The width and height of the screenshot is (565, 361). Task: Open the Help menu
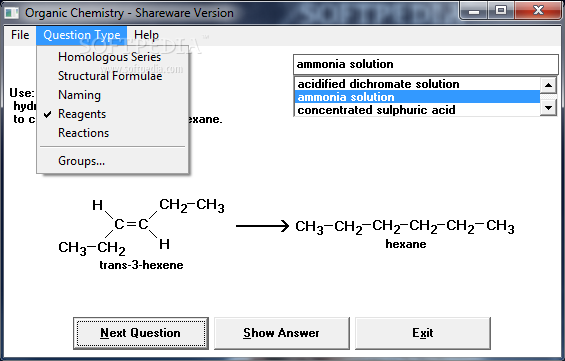point(146,35)
